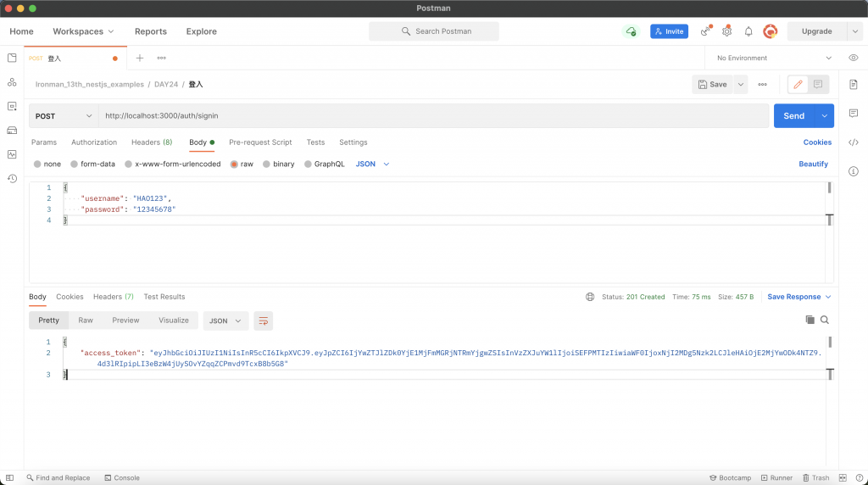Click the Invite button
Screen dimensions: 868x485
(670, 31)
